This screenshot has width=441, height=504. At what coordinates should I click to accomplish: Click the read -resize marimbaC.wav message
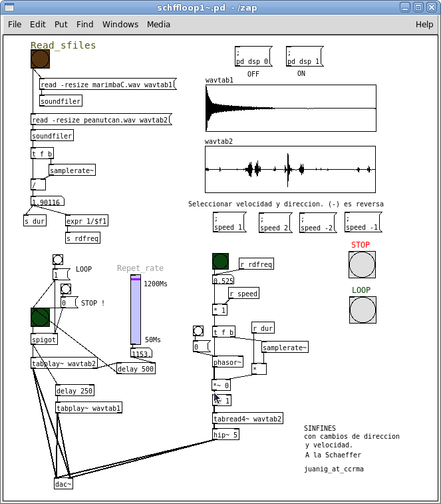[x=106, y=85]
